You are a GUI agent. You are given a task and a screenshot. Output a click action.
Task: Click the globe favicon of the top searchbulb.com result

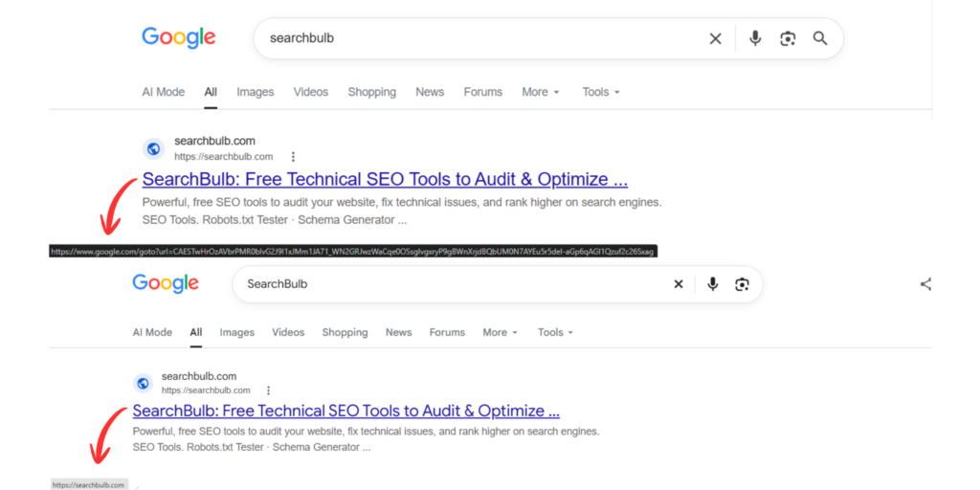[153, 148]
